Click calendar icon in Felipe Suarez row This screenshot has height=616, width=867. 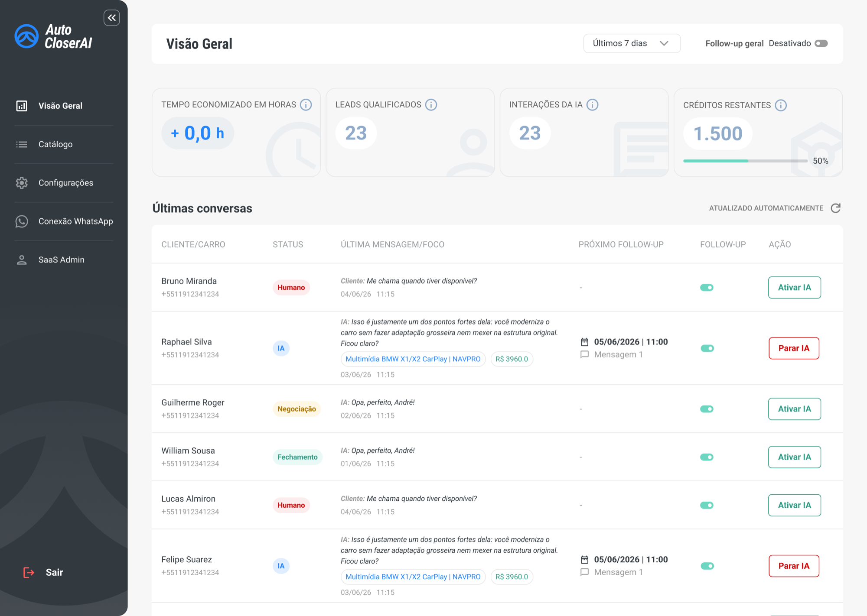point(584,560)
